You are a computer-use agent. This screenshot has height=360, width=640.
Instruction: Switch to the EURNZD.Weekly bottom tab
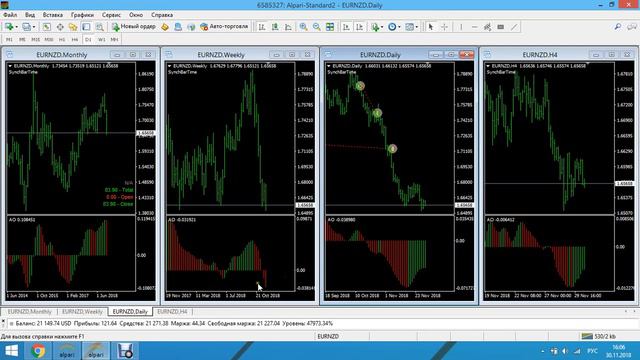click(82, 311)
